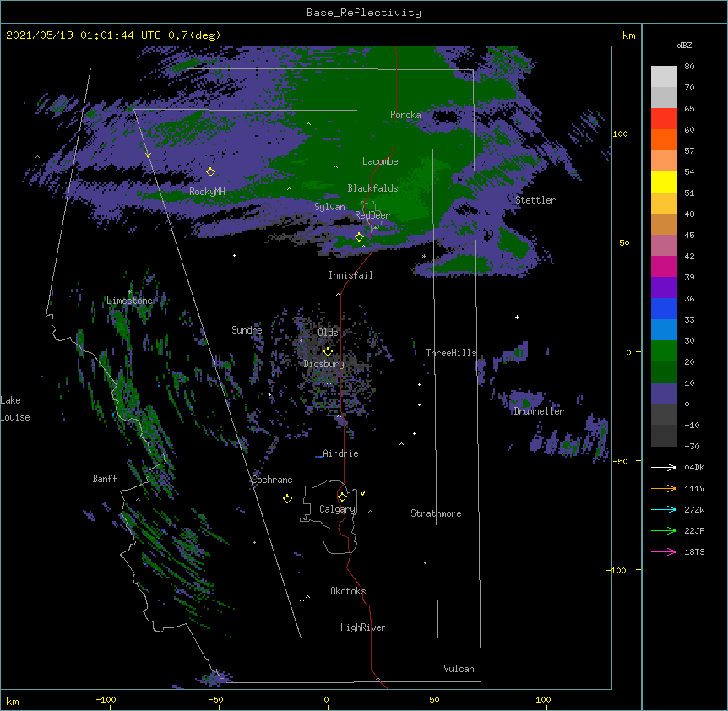The width and height of the screenshot is (728, 711).
Task: Click the blue 33 dBZ color swatch
Action: [664, 308]
